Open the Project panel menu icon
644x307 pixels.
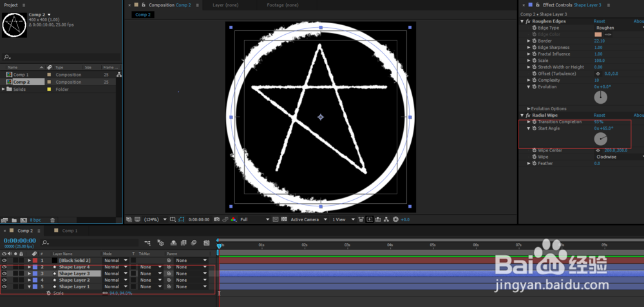(x=23, y=5)
